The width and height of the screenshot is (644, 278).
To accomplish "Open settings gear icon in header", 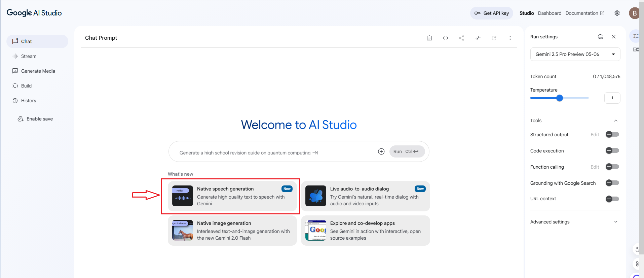I will coord(617,13).
